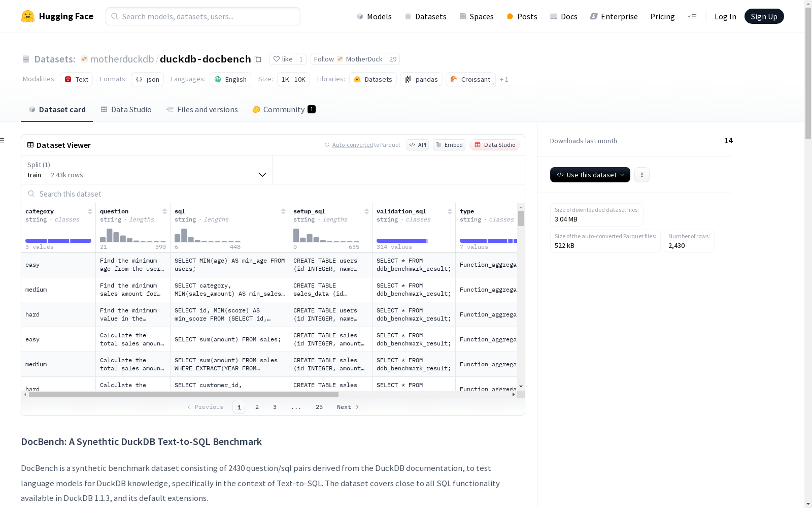Click the sql column lengths histogram
Image resolution: width=812 pixels, height=508 pixels.
(x=208, y=235)
